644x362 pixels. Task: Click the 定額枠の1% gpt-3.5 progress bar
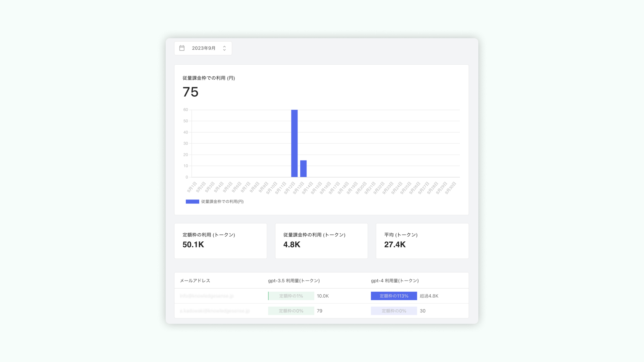pos(291,296)
